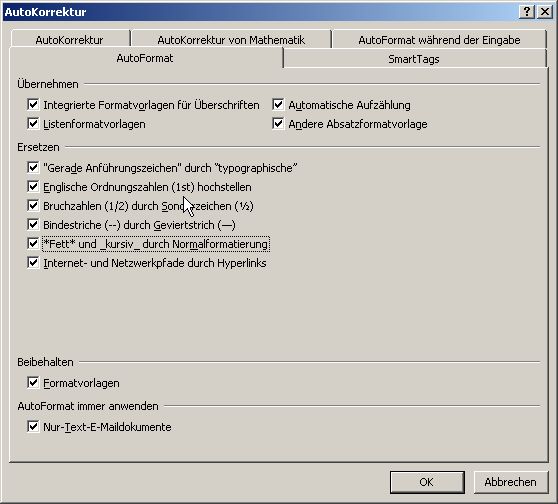Switch to the AutoKorrektur tab

[69, 40]
